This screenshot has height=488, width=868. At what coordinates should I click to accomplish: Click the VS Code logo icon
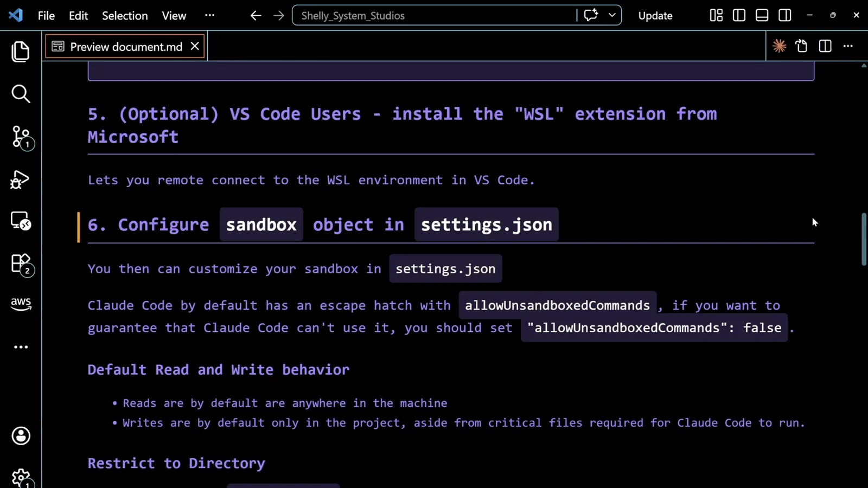tap(16, 15)
